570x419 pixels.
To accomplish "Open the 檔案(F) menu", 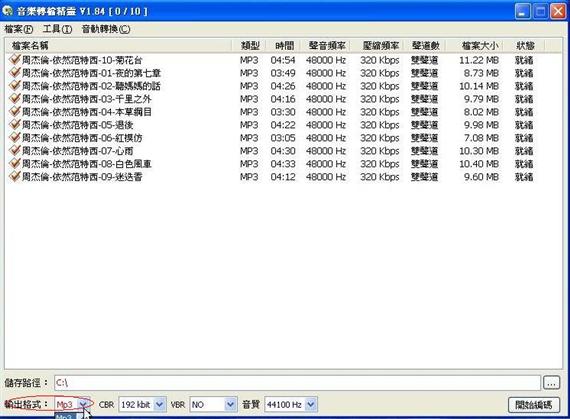I will pyautogui.click(x=19, y=29).
